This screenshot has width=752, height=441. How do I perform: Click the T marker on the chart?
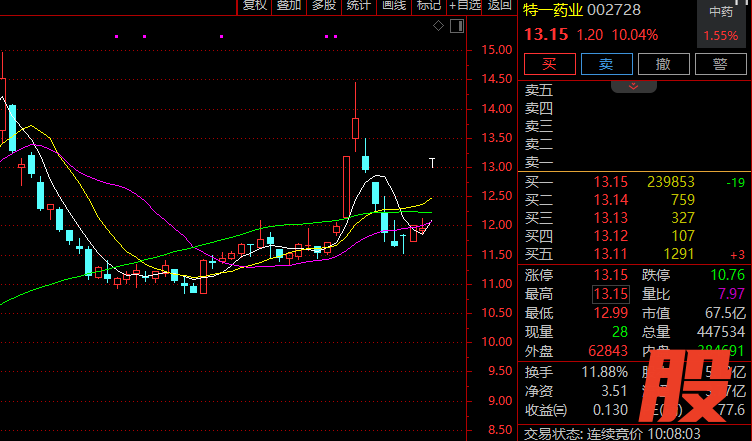tap(432, 163)
